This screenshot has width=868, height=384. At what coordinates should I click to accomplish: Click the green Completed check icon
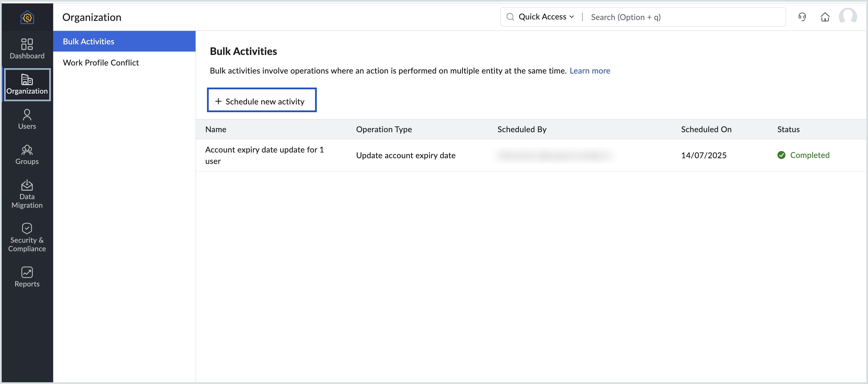click(x=781, y=155)
